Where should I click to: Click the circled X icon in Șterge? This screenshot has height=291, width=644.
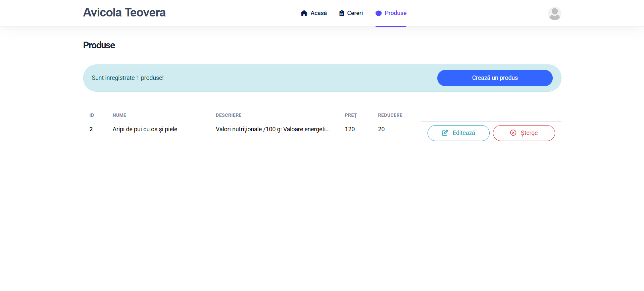pyautogui.click(x=513, y=133)
